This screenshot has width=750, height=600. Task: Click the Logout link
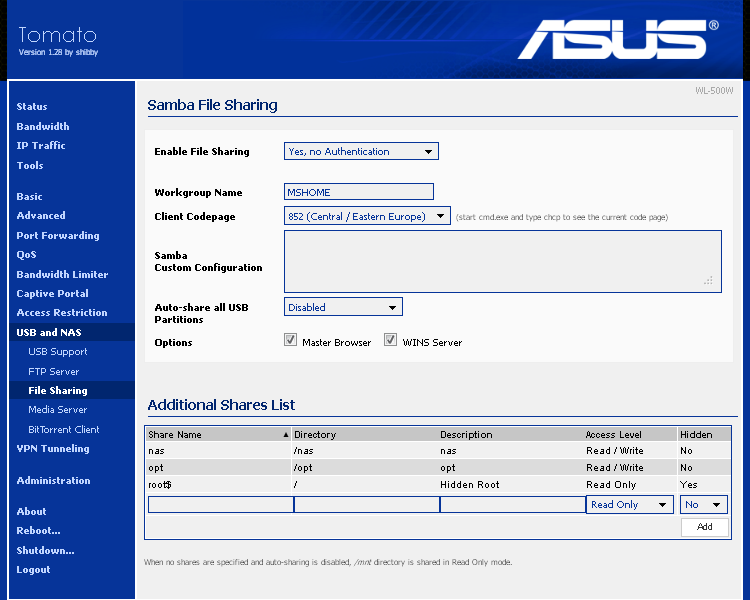tap(33, 570)
